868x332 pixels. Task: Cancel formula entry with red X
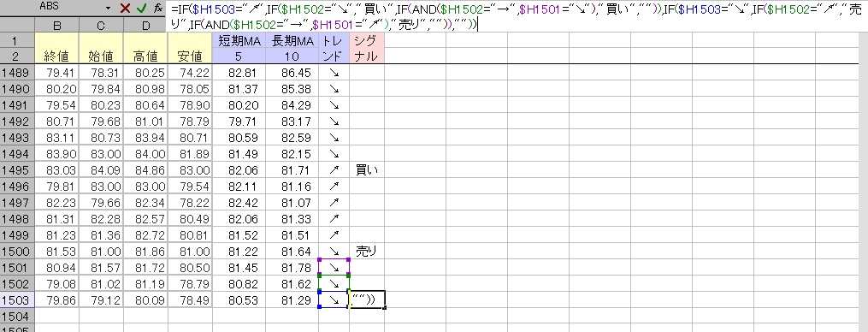coord(125,9)
